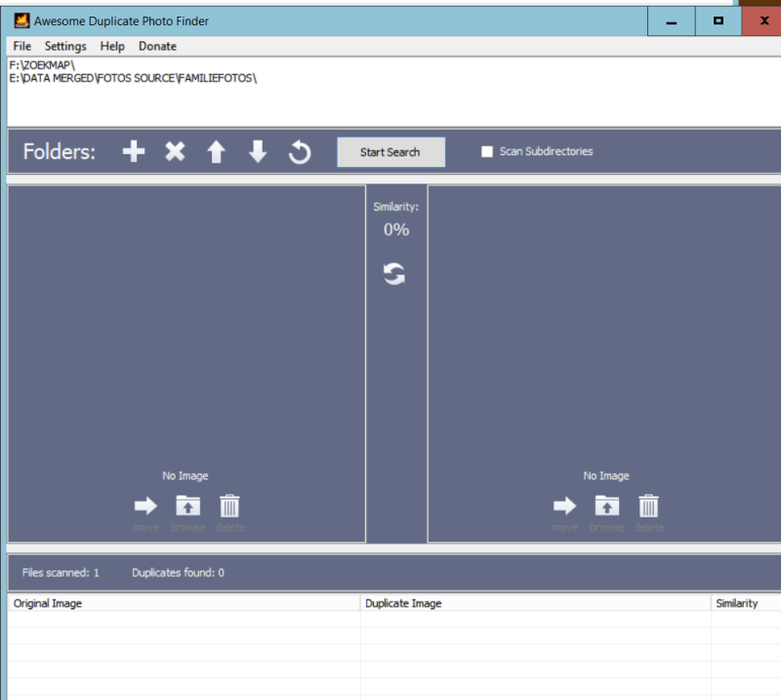Screen dimensions: 781x700
Task: Enable Scan Subdirectories checkbox
Action: 487,151
